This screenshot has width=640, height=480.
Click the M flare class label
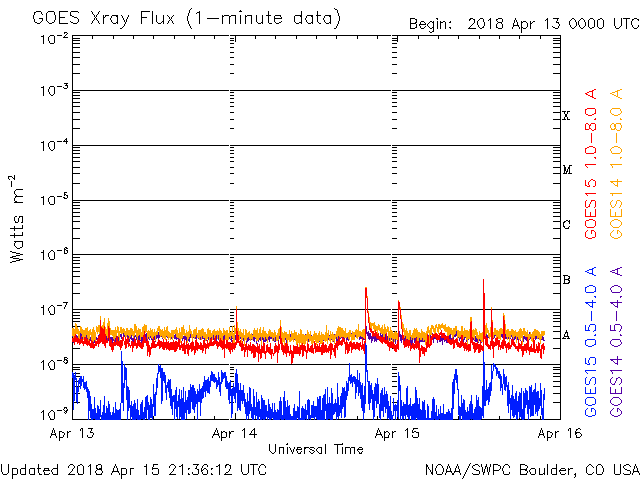(567, 170)
